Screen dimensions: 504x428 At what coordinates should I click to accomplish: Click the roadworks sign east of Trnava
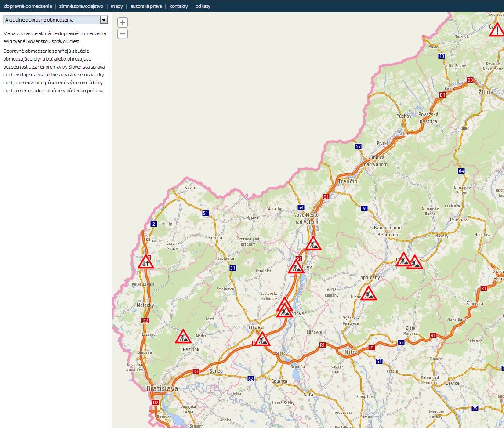click(x=262, y=339)
